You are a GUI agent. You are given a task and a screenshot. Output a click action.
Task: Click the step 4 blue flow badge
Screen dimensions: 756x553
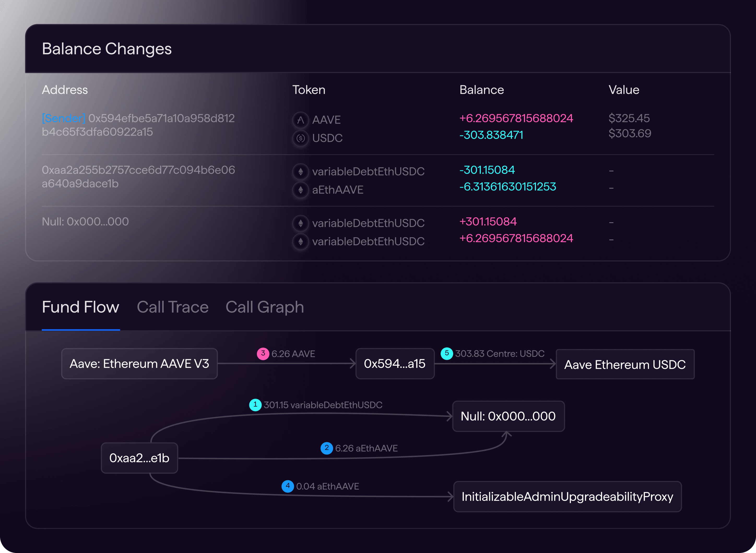pyautogui.click(x=288, y=486)
